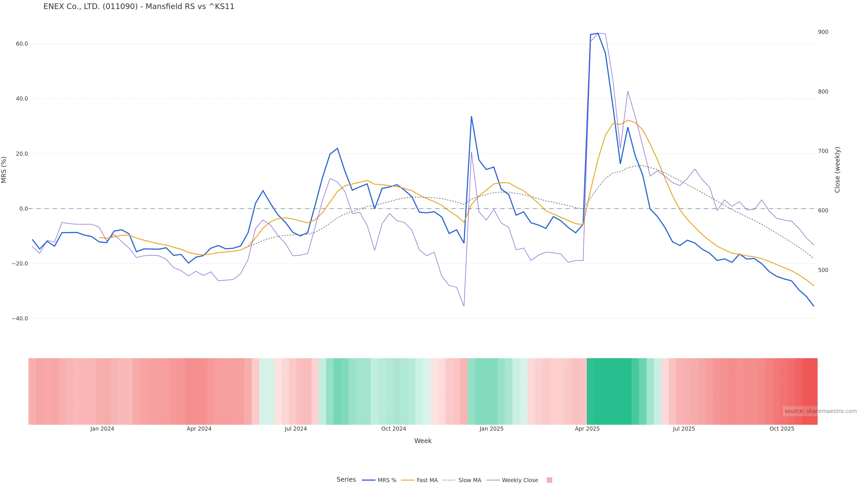Image resolution: width=868 pixels, height=488 pixels.
Task: Click the "Oct 2025" x-axis tick label
Action: coord(782,429)
